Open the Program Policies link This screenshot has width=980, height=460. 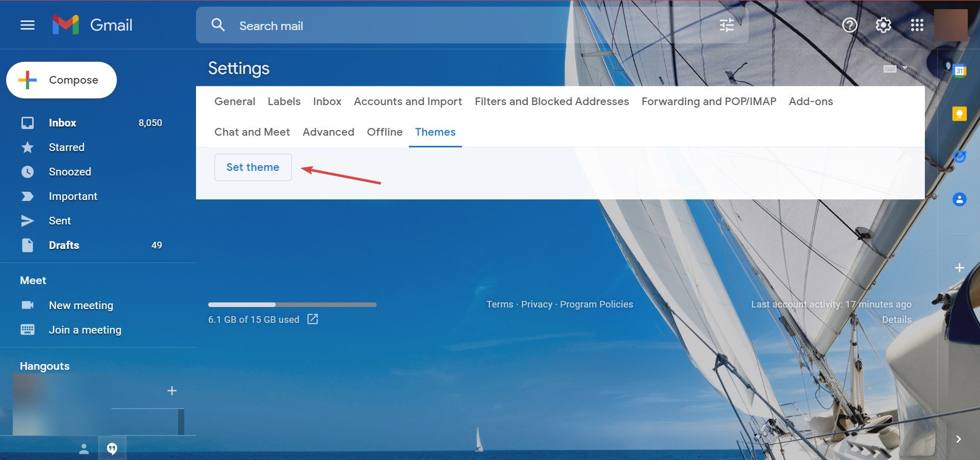596,304
